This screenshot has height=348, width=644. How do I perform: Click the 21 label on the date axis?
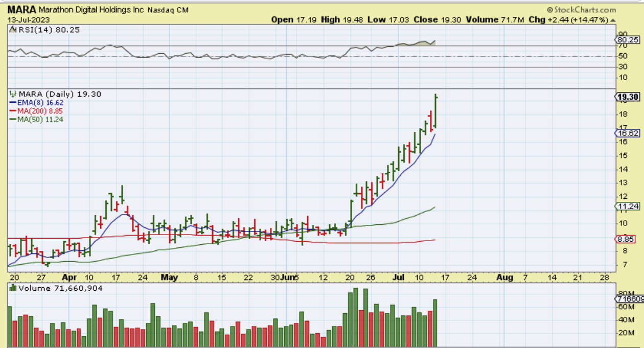578,277
